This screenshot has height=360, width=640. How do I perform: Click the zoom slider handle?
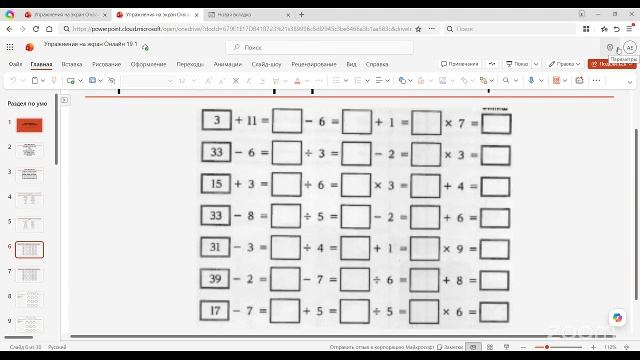547,347
